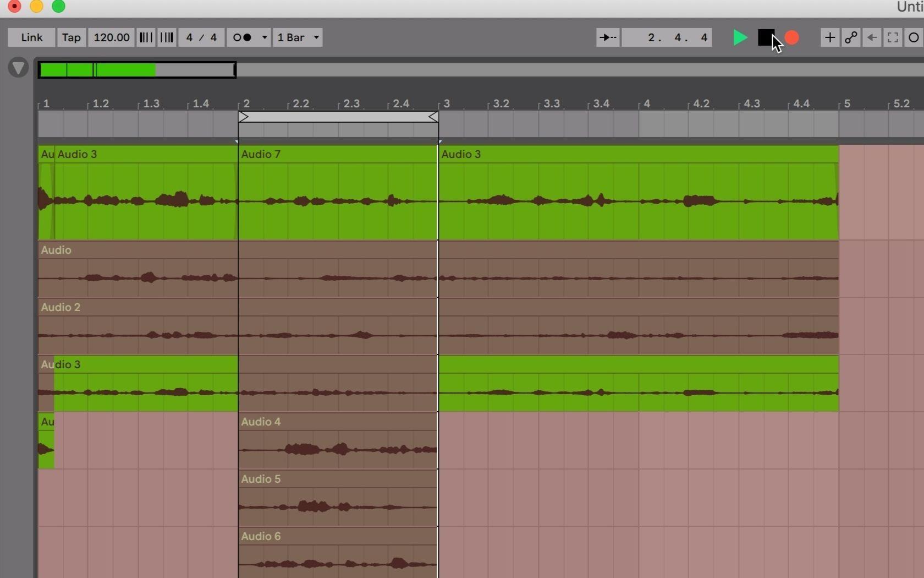Click the round triangle browser toggle
This screenshot has height=578, width=924.
coord(18,68)
